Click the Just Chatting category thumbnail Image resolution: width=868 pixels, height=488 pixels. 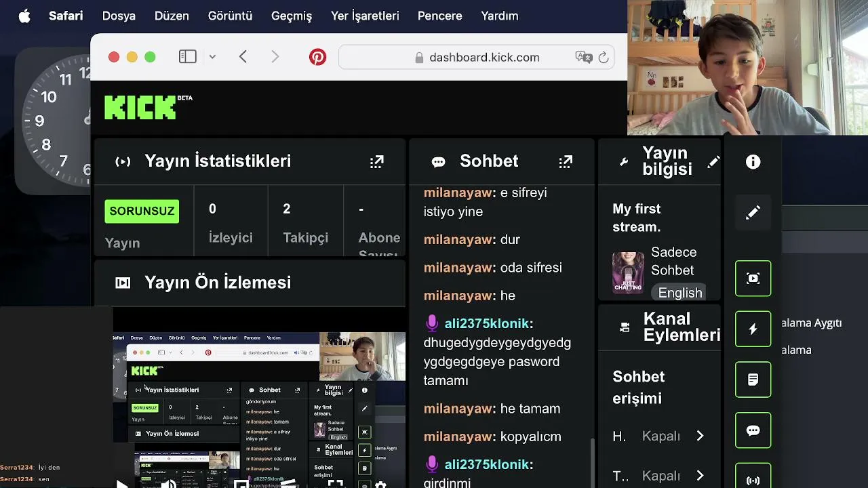point(628,272)
